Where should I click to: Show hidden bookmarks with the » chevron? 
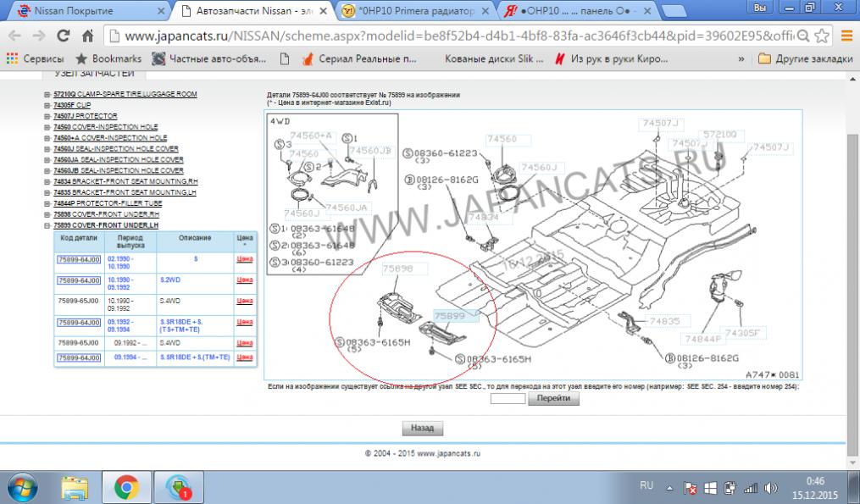pos(741,58)
